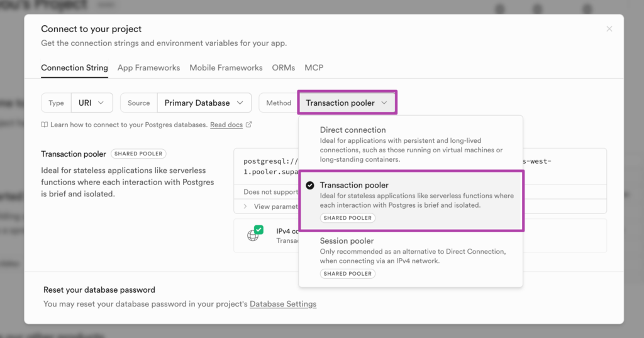
Task: Open the ORMs tab
Action: [x=284, y=68]
